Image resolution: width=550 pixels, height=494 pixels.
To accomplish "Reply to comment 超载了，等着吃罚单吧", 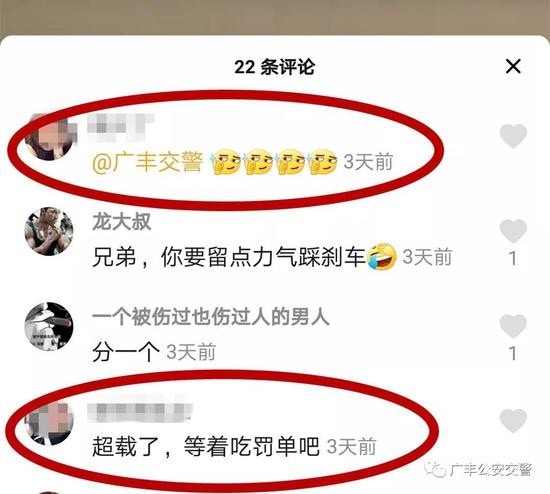I will [206, 447].
